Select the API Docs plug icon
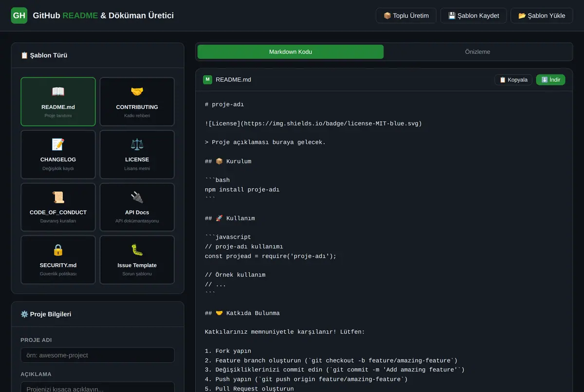This screenshot has height=392, width=584. pos(137,197)
